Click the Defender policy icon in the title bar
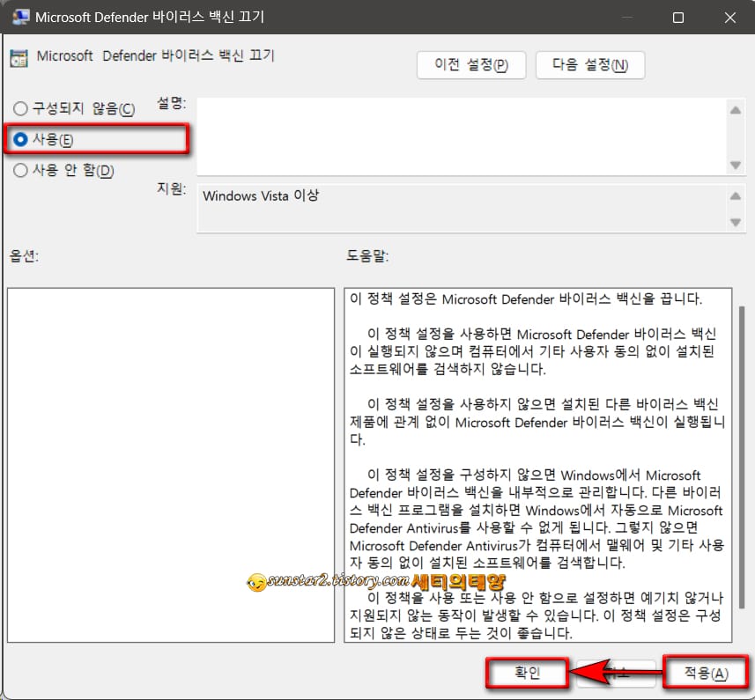The width and height of the screenshot is (755, 700). click(20, 17)
